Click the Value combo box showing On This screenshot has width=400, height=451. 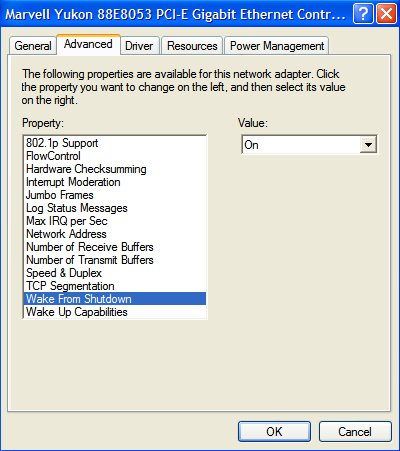click(309, 145)
